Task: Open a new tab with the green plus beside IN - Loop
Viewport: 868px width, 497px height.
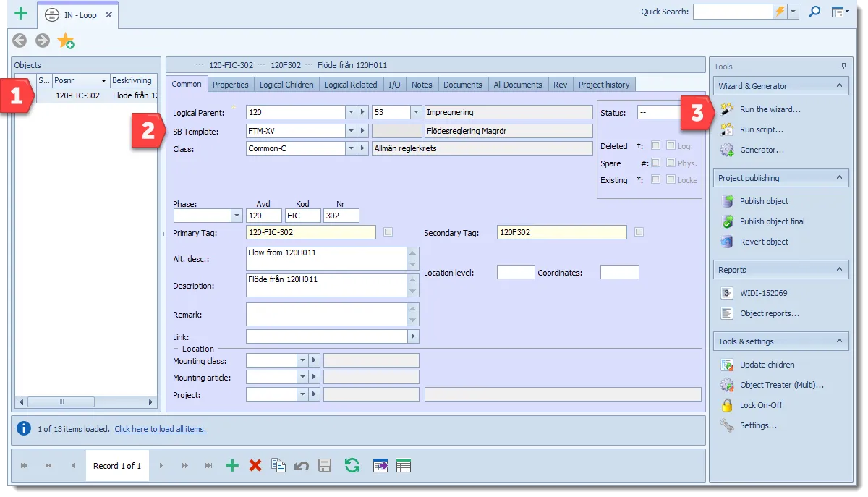Action: pos(21,14)
